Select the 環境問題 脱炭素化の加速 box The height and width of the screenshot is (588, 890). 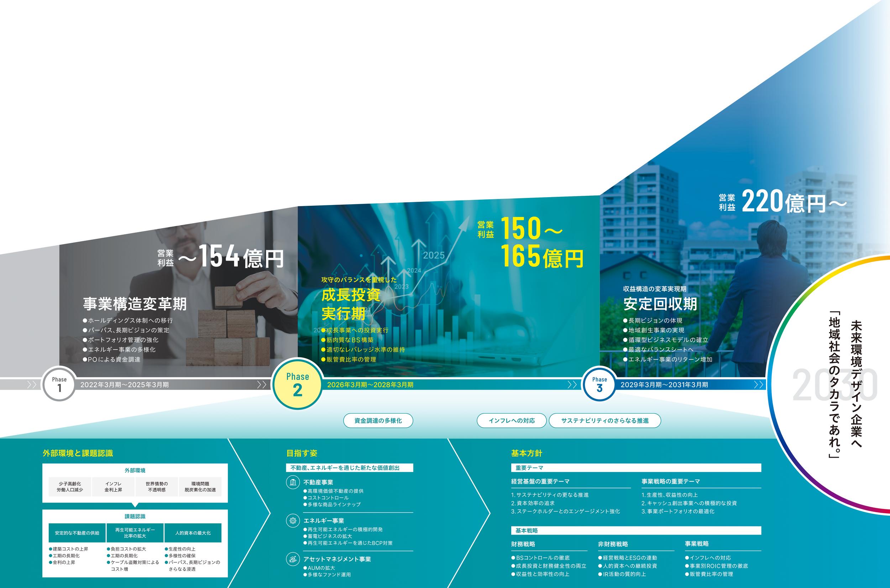coord(200,487)
